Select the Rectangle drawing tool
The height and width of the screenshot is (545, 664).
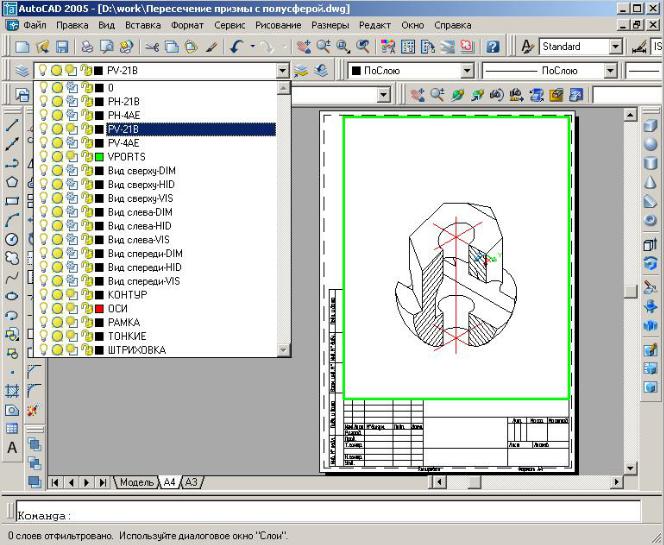12,202
